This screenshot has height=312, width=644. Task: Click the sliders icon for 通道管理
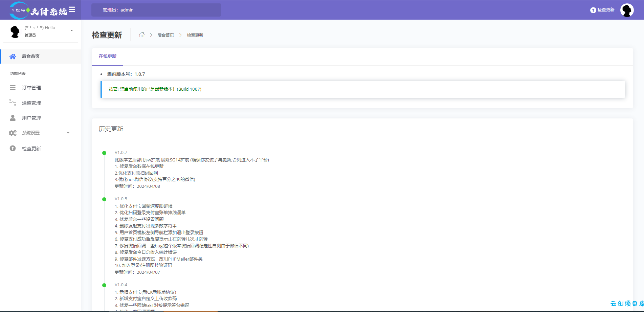(x=13, y=103)
